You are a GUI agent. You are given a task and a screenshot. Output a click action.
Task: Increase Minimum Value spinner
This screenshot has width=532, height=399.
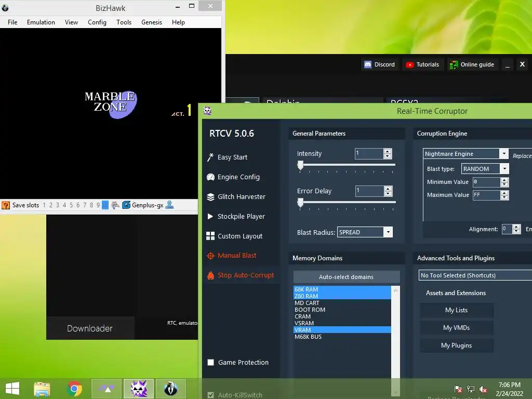[x=504, y=180]
